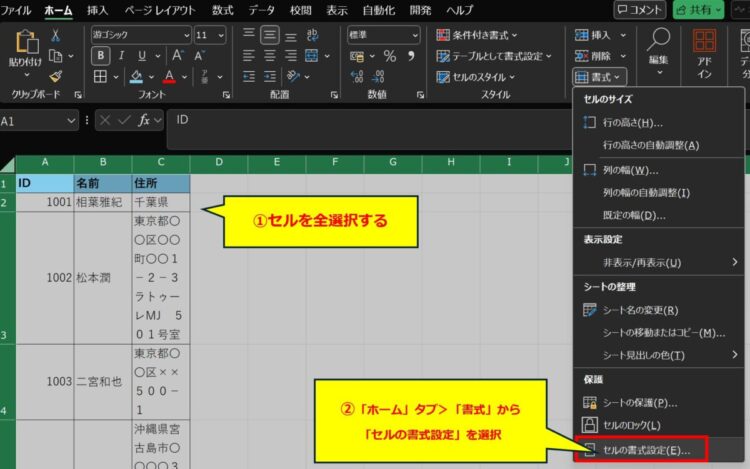The width and height of the screenshot is (750, 469).
Task: Decrease the font size
Action: point(199,56)
